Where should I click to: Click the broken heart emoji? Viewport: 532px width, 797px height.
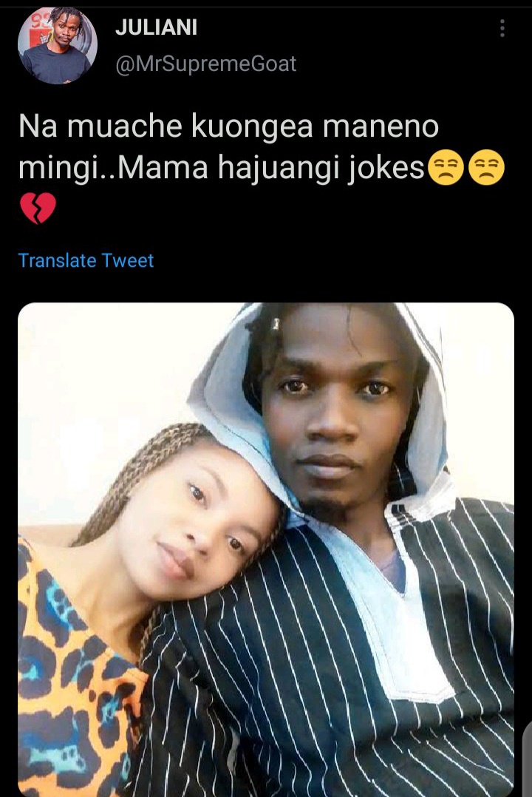coord(37,208)
